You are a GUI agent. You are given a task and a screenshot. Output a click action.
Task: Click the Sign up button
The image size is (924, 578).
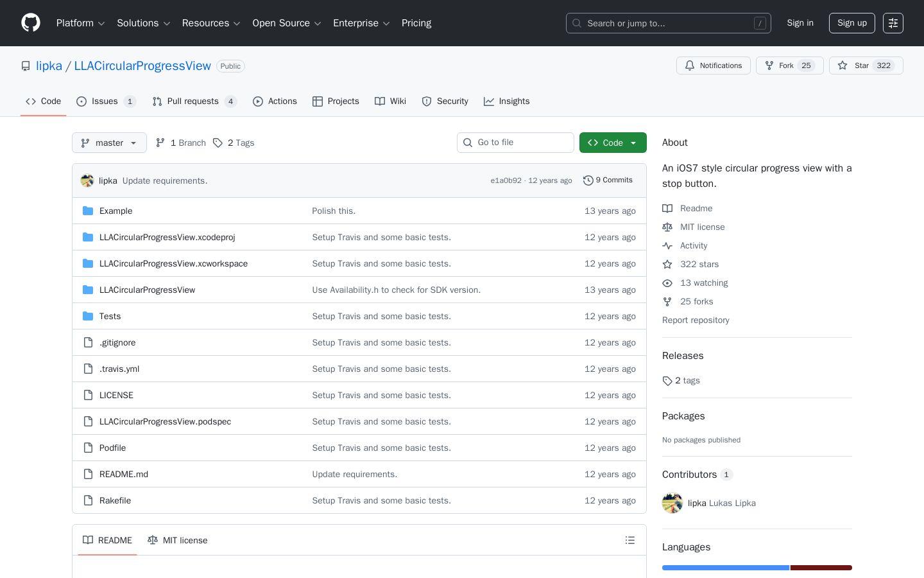(x=852, y=23)
